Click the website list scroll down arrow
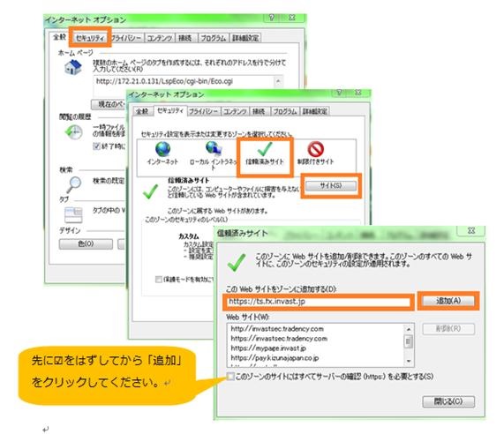The image size is (504, 434). [409, 362]
